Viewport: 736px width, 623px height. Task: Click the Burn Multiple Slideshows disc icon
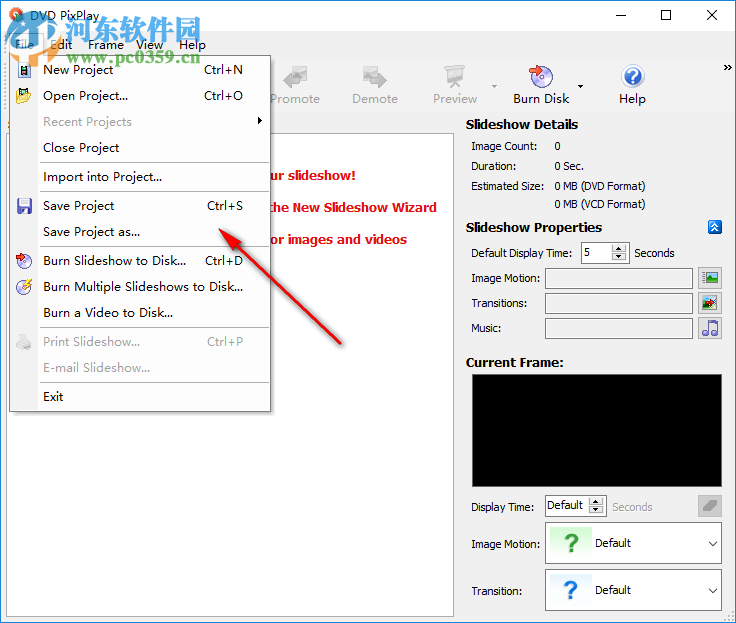(x=23, y=286)
